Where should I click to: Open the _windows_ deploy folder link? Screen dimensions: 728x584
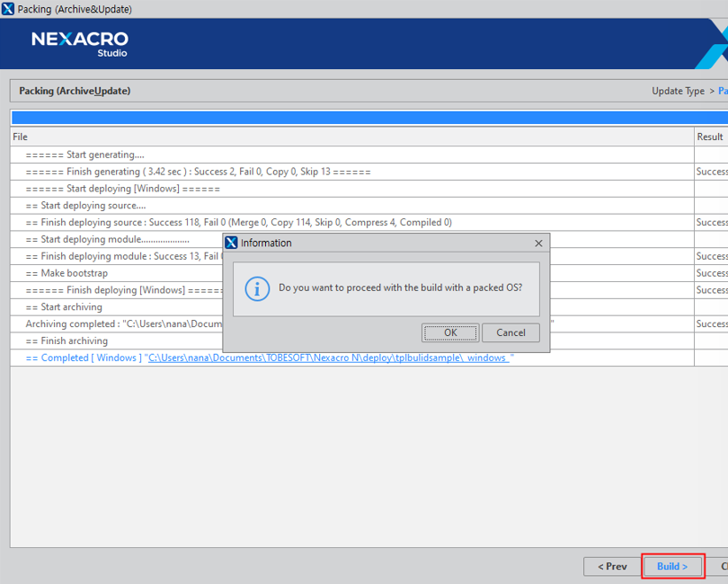coord(329,358)
